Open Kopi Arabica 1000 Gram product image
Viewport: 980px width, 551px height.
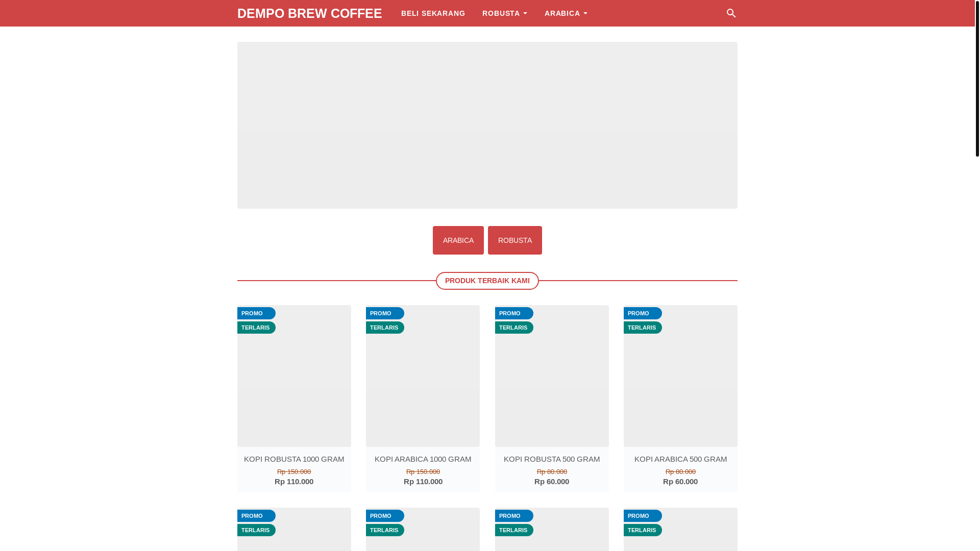pyautogui.click(x=423, y=376)
